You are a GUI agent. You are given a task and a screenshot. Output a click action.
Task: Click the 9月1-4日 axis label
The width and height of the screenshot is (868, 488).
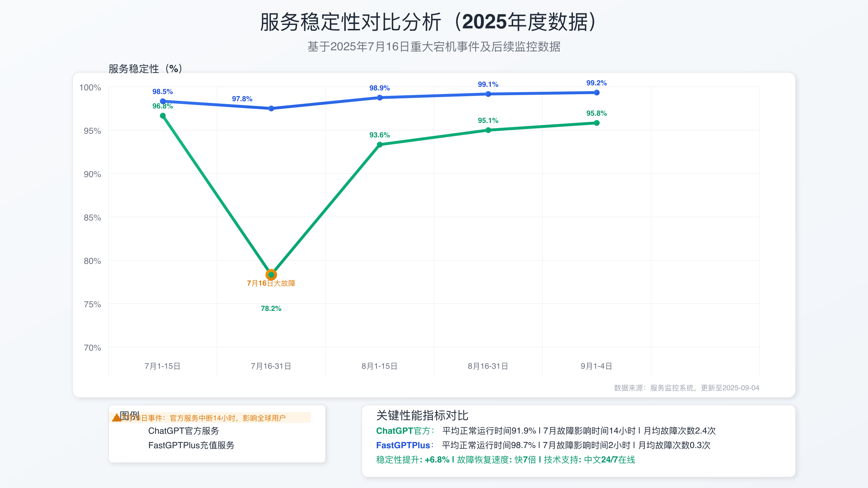click(x=597, y=366)
